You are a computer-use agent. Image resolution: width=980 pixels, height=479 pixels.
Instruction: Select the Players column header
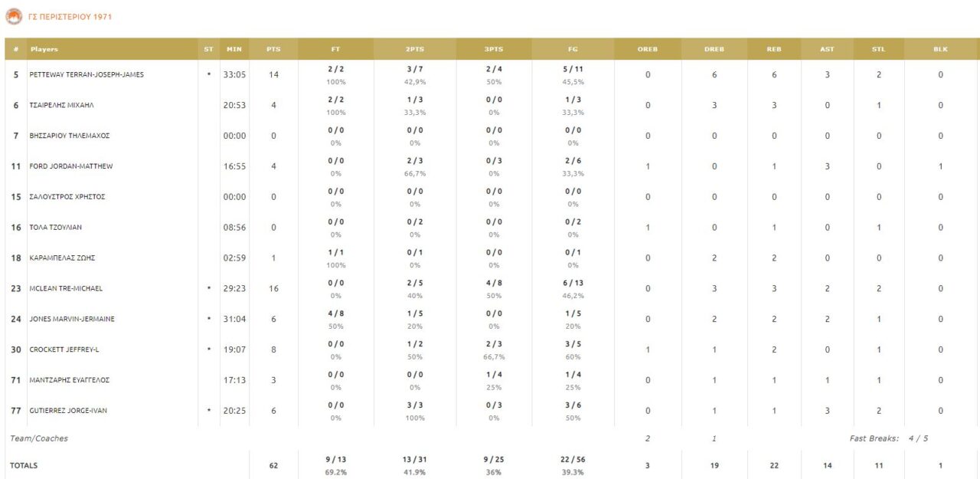[x=44, y=49]
